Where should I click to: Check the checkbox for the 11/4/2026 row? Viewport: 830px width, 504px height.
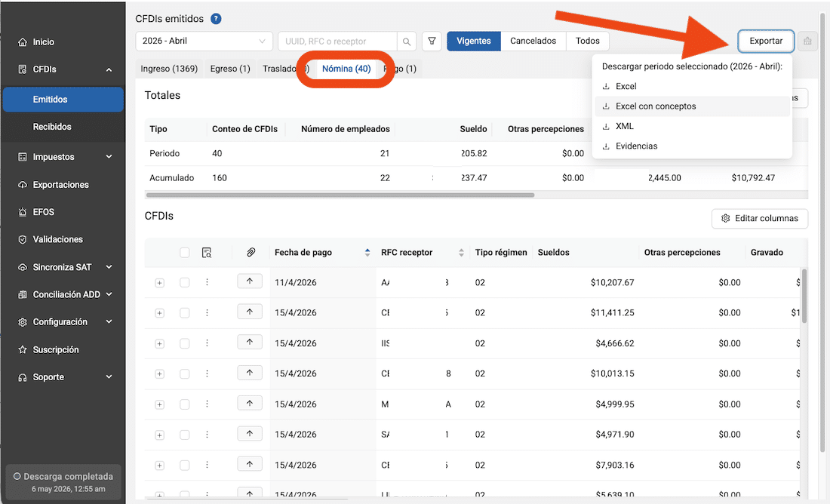click(185, 283)
